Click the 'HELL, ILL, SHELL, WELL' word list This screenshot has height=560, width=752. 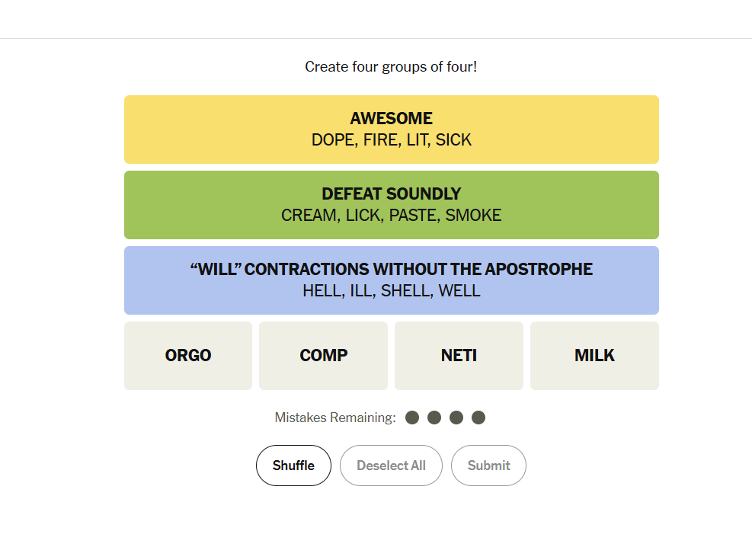pyautogui.click(x=392, y=291)
